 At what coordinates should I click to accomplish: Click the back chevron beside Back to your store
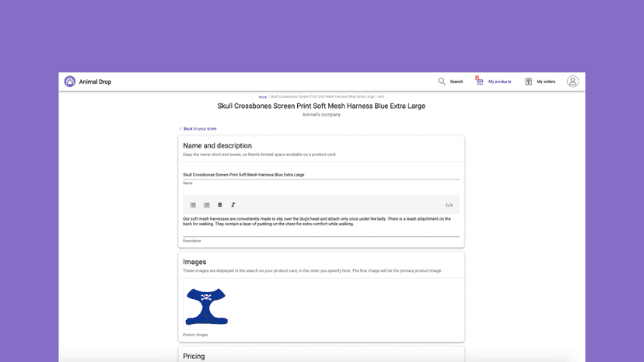click(x=180, y=128)
